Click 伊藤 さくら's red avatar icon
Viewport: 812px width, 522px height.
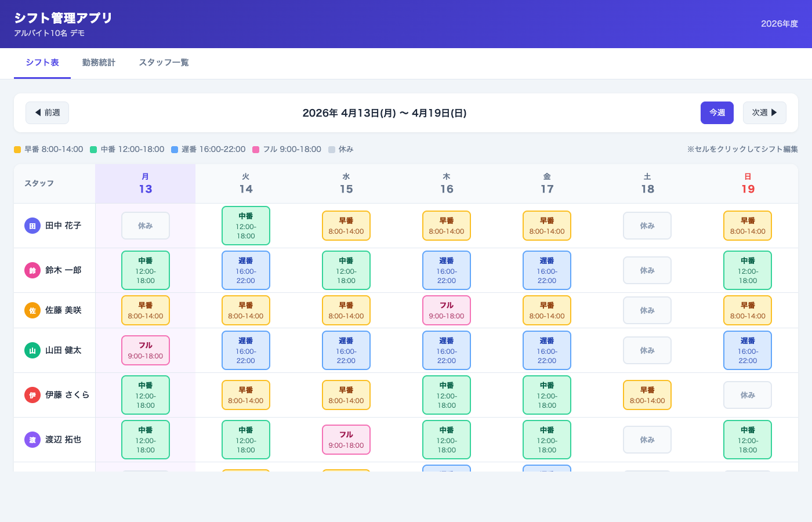click(x=32, y=395)
